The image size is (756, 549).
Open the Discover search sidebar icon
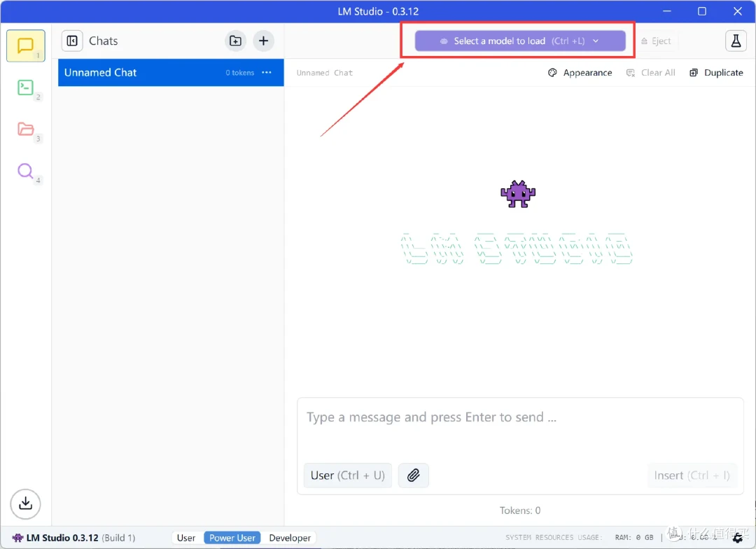pyautogui.click(x=26, y=171)
